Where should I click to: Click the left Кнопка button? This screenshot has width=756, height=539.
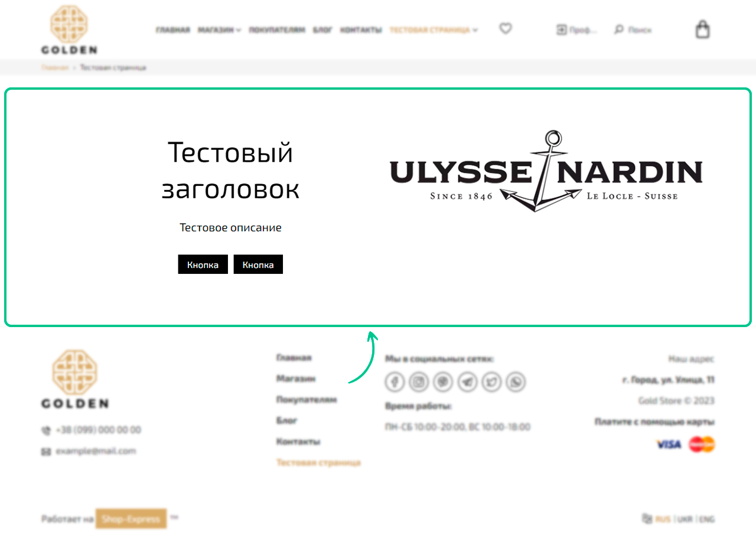click(x=203, y=264)
